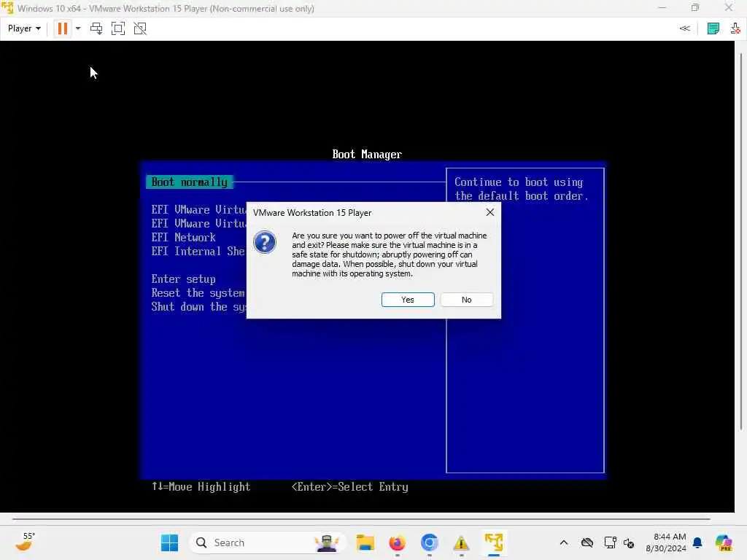Image resolution: width=747 pixels, height=560 pixels.
Task: Select the Boot normally entry
Action: tap(190, 182)
